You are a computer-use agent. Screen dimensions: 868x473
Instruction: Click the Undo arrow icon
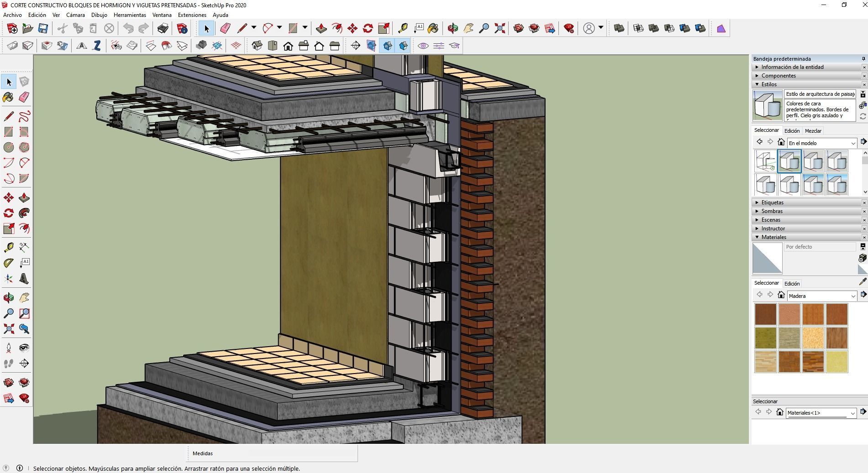[x=128, y=28]
